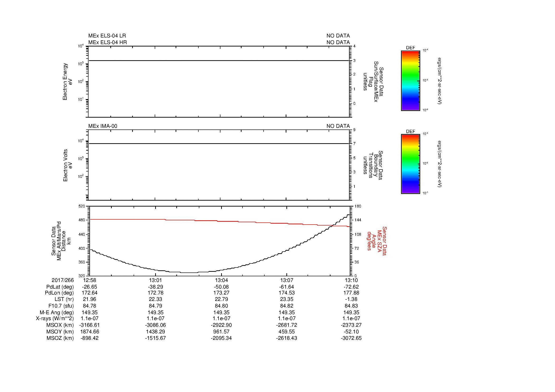Click the horizontal flag line in ELS panel
Screen dimensions: 555x392
(x=219, y=61)
